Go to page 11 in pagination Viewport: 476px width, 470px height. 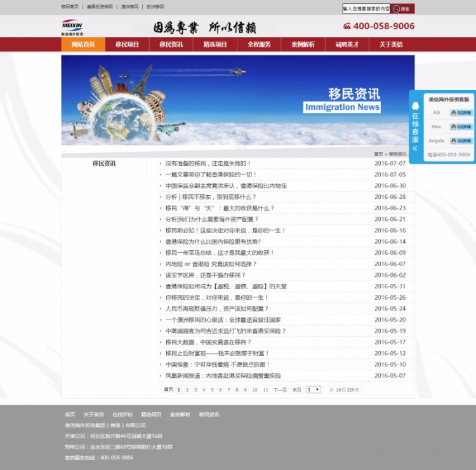pos(266,390)
